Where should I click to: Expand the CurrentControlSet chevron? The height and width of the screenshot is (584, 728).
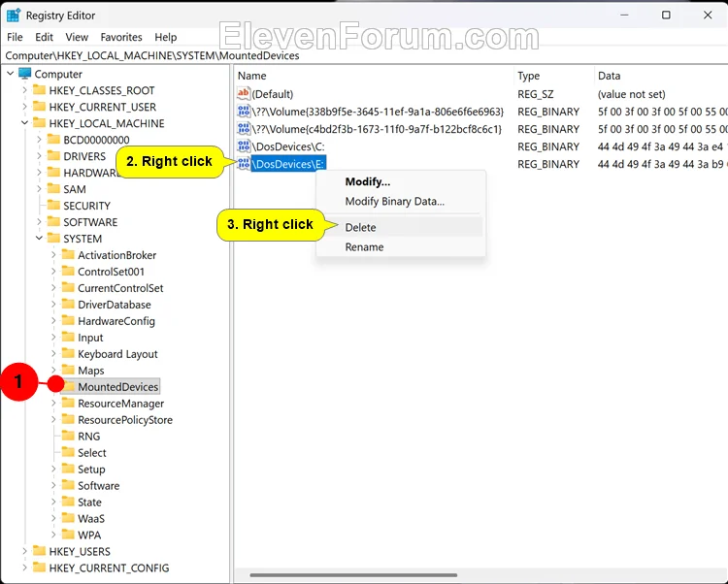53,287
